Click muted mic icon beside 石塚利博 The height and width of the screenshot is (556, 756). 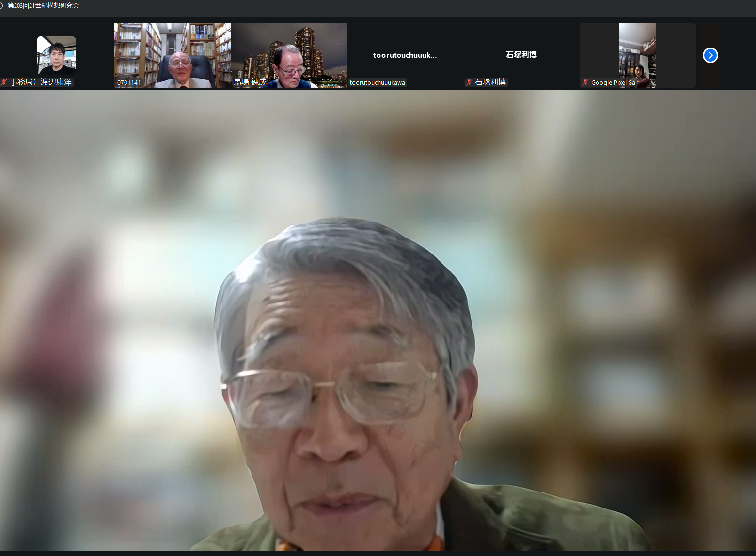click(469, 82)
